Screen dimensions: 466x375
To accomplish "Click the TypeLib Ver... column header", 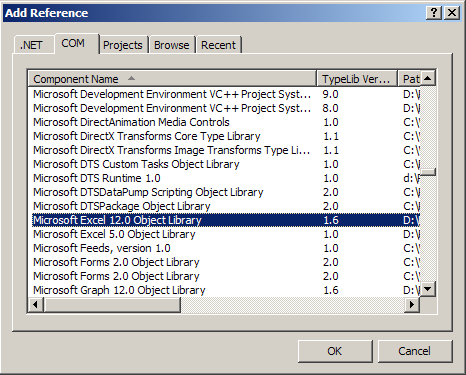I will [357, 79].
